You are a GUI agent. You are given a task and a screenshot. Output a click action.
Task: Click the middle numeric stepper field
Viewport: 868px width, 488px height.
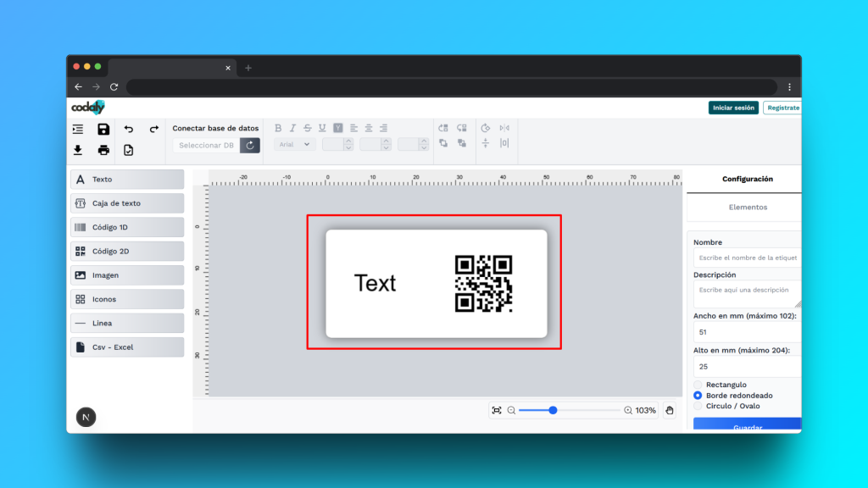tap(376, 144)
